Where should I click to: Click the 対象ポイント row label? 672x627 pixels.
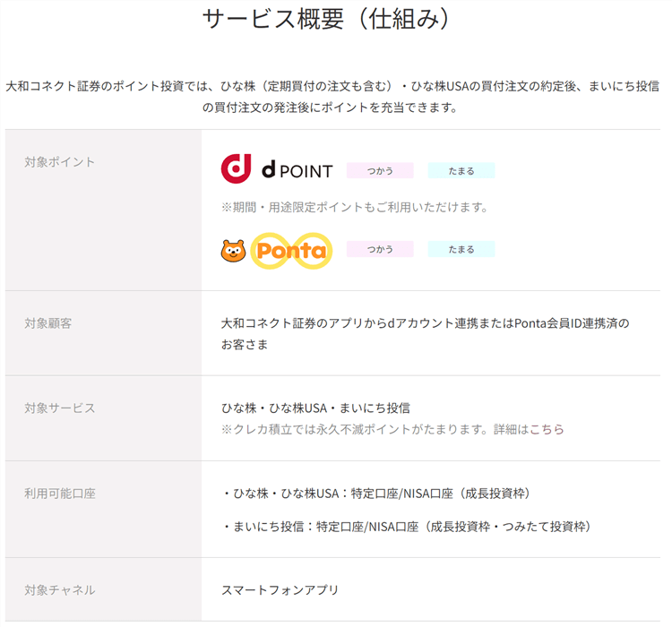click(x=60, y=162)
